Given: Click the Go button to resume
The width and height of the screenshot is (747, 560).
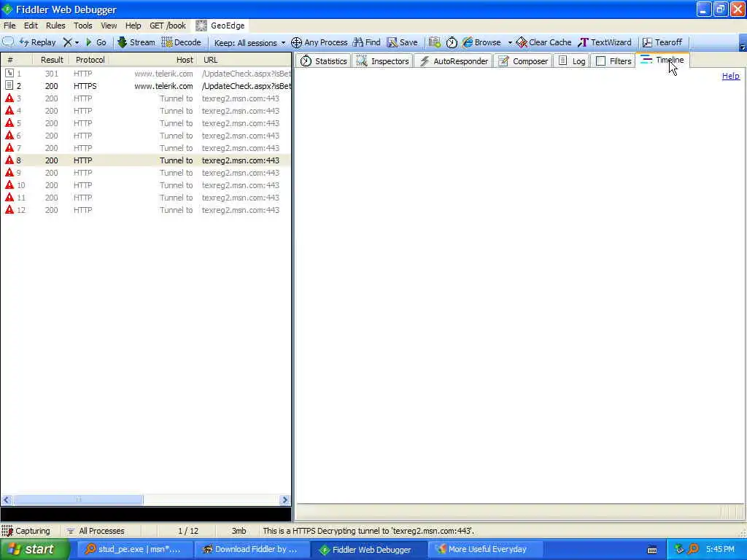Looking at the screenshot, I should point(96,42).
